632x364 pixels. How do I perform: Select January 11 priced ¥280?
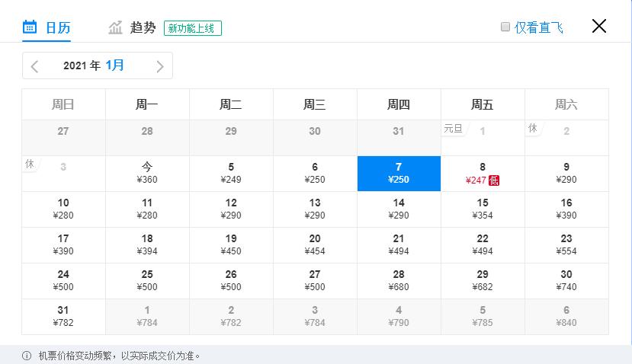click(147, 209)
